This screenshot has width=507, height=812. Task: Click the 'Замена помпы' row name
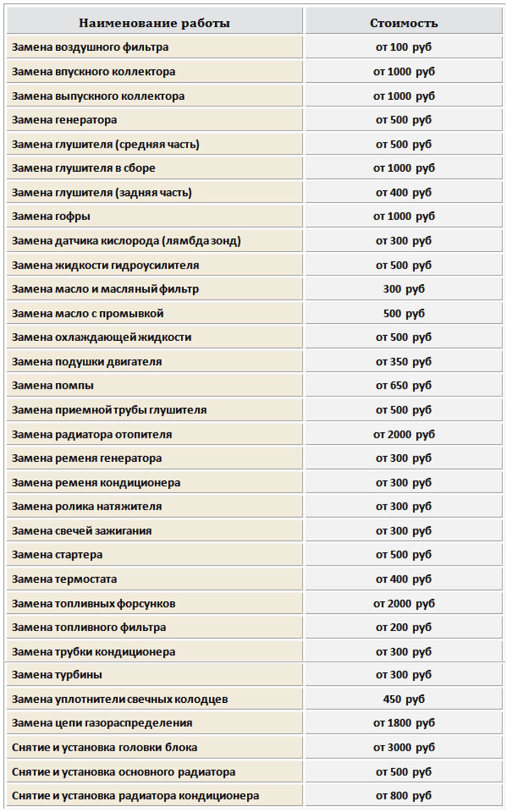tap(52, 386)
